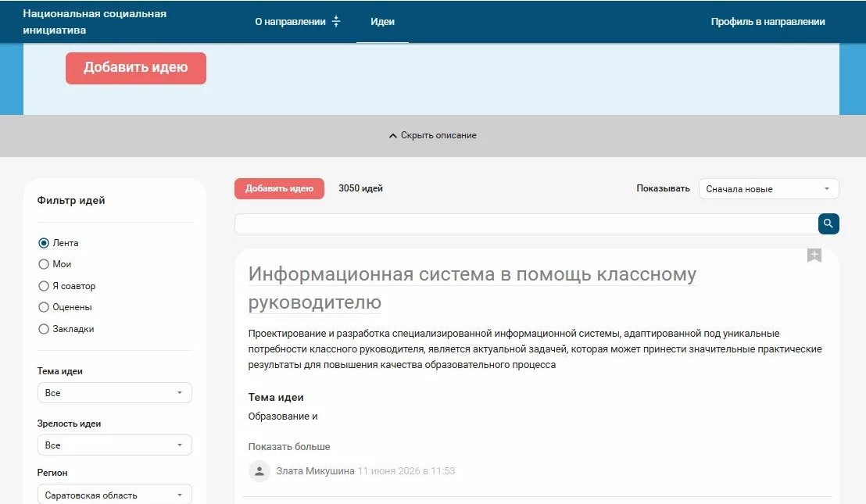Screen dimensions: 866x504
Task: Bookmark the idea with the flag icon
Action: tap(814, 256)
